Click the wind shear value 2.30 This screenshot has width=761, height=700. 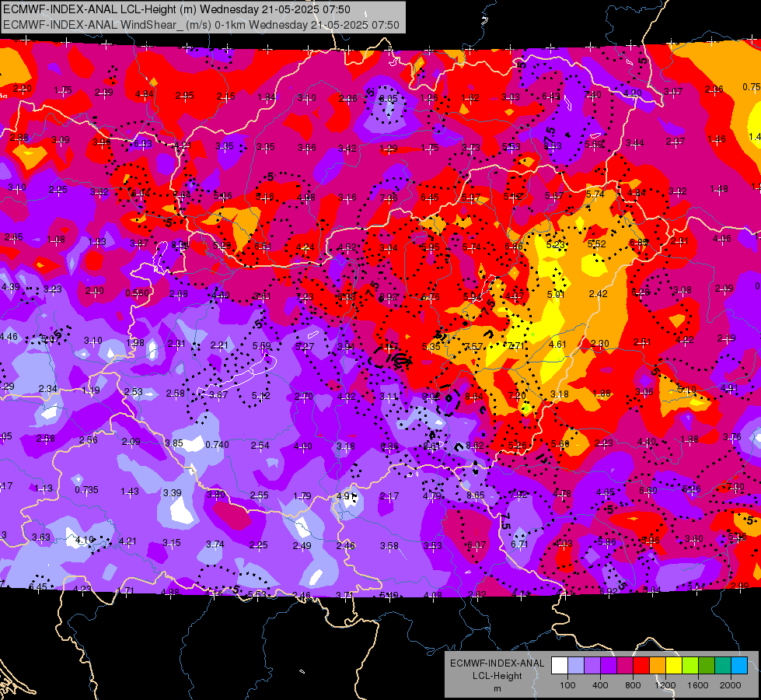click(600, 344)
